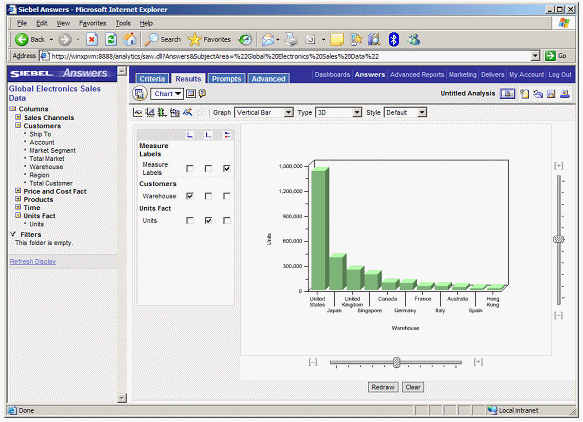This screenshot has width=583, height=422.
Task: Click the Bluetooth toolbar icon
Action: [x=394, y=39]
